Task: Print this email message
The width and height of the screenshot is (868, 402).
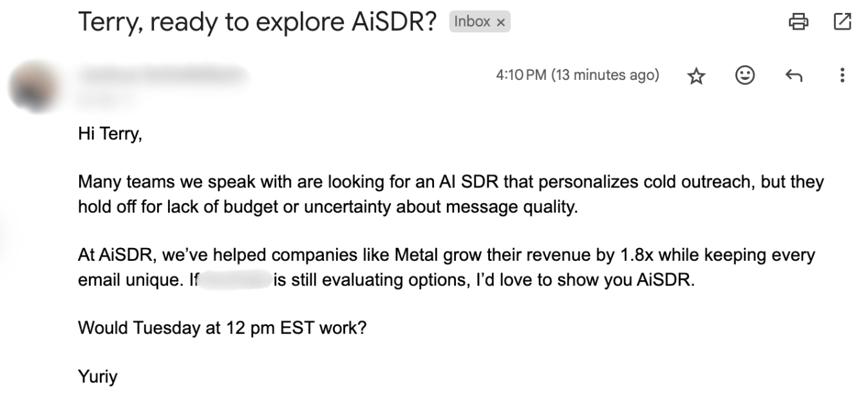Action: coord(798,22)
